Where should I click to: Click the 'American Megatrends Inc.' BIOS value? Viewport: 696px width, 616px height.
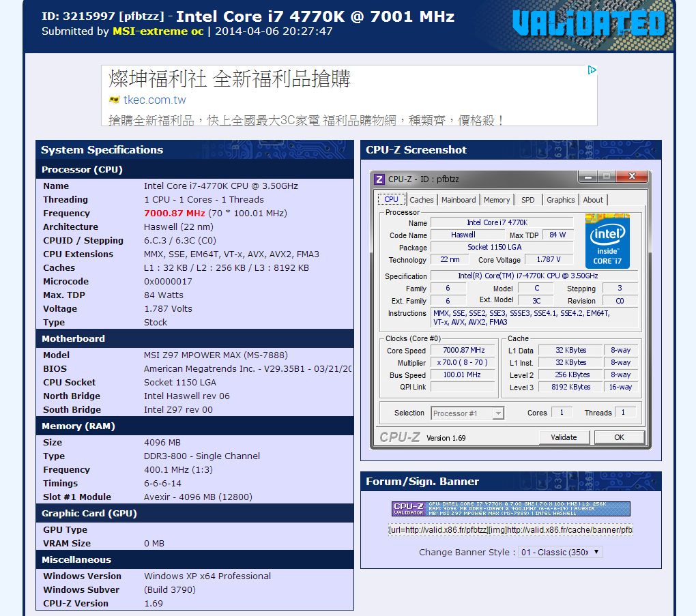tap(247, 369)
